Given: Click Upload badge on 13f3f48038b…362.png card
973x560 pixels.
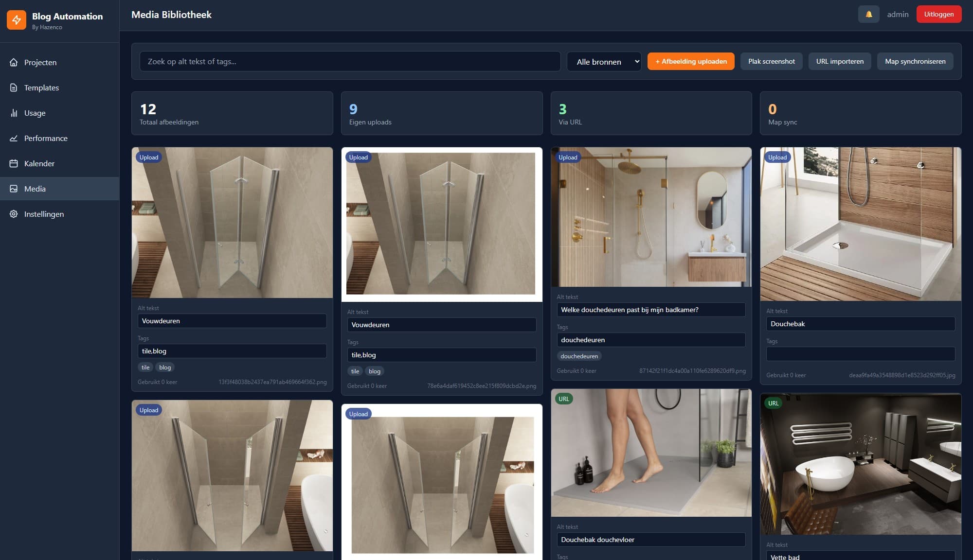Looking at the screenshot, I should click(149, 157).
